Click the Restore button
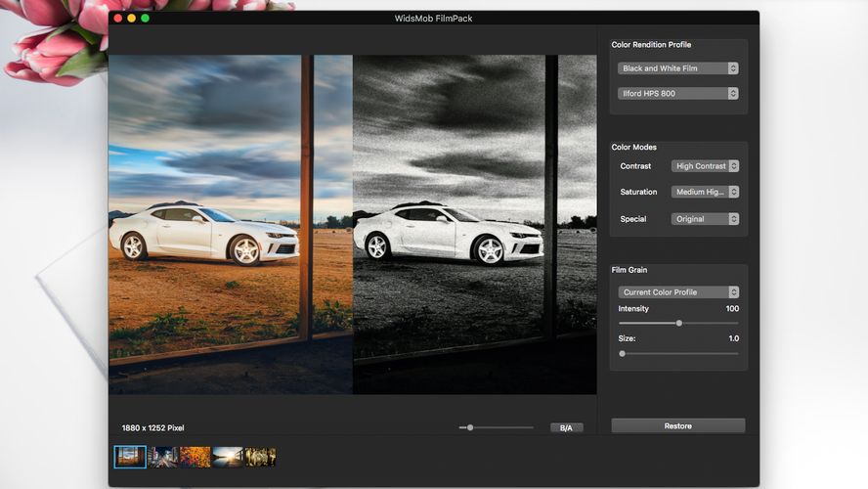 678,425
